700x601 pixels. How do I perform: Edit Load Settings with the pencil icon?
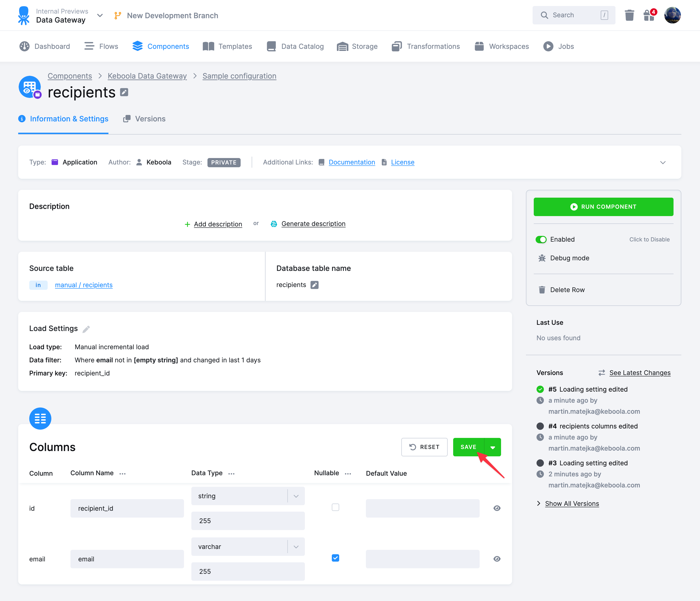pyautogui.click(x=87, y=328)
